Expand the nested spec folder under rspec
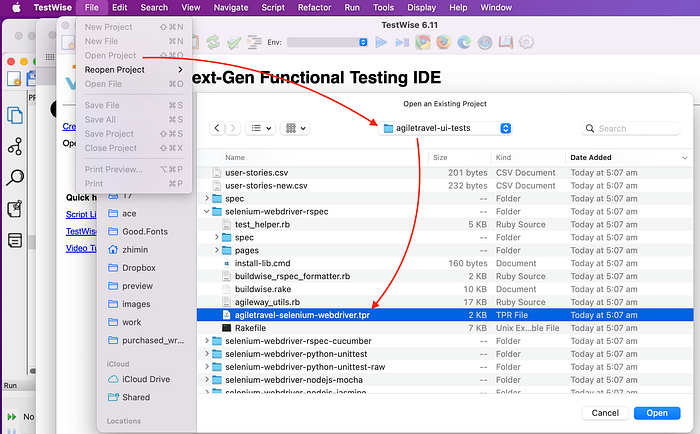 coord(217,237)
